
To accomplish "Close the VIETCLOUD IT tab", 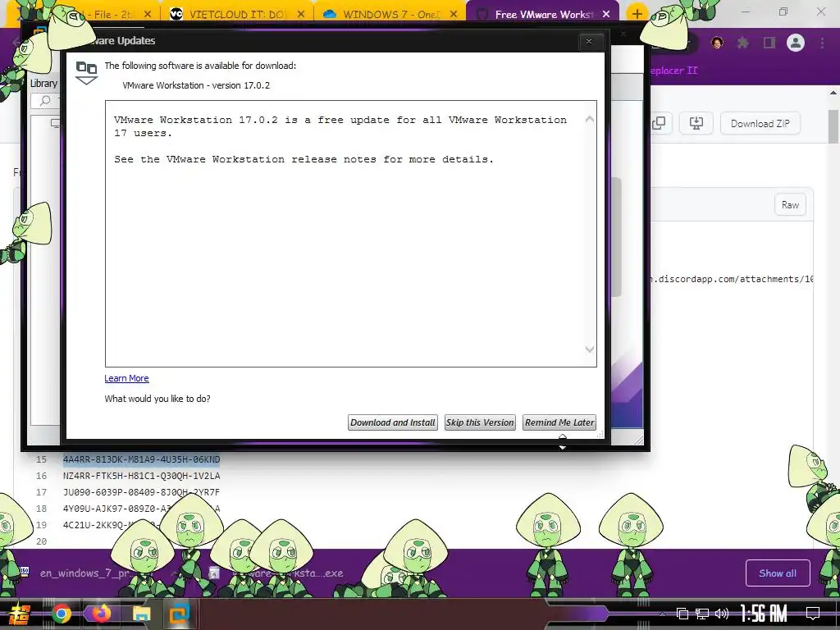I will click(300, 15).
